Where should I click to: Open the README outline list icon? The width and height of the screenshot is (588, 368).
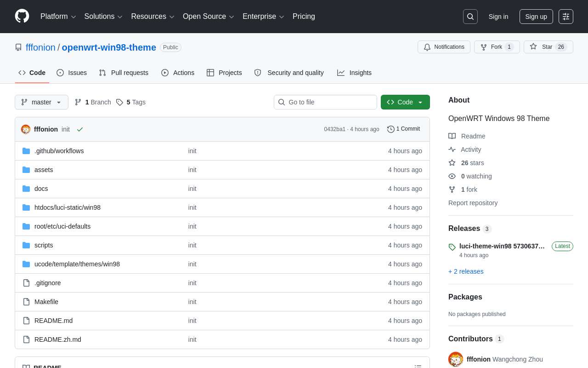pos(418,367)
